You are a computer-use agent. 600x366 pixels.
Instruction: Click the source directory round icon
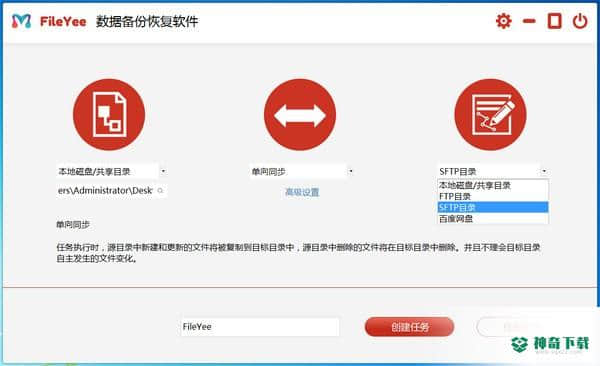(x=109, y=114)
